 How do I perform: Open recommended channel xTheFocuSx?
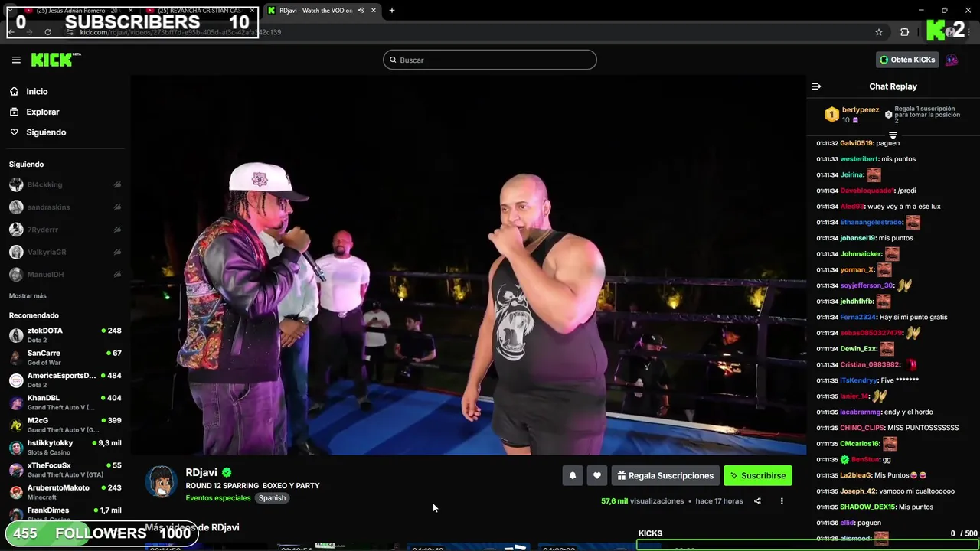[65, 469]
